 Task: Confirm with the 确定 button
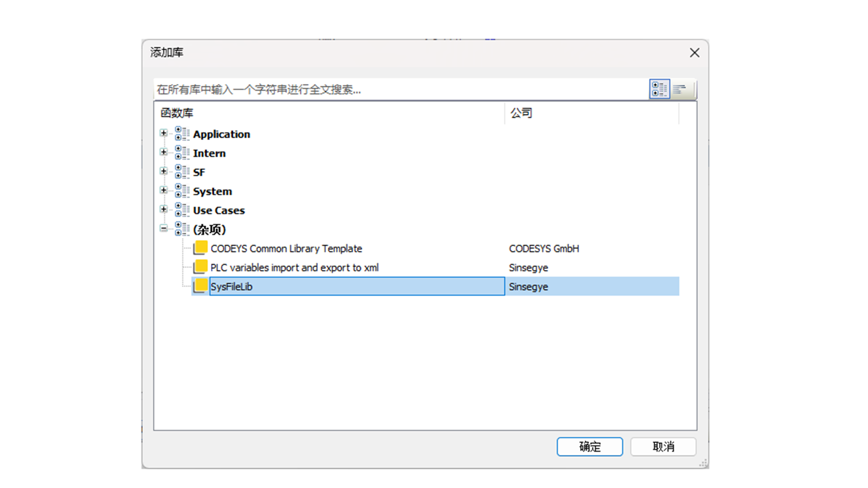[590, 447]
